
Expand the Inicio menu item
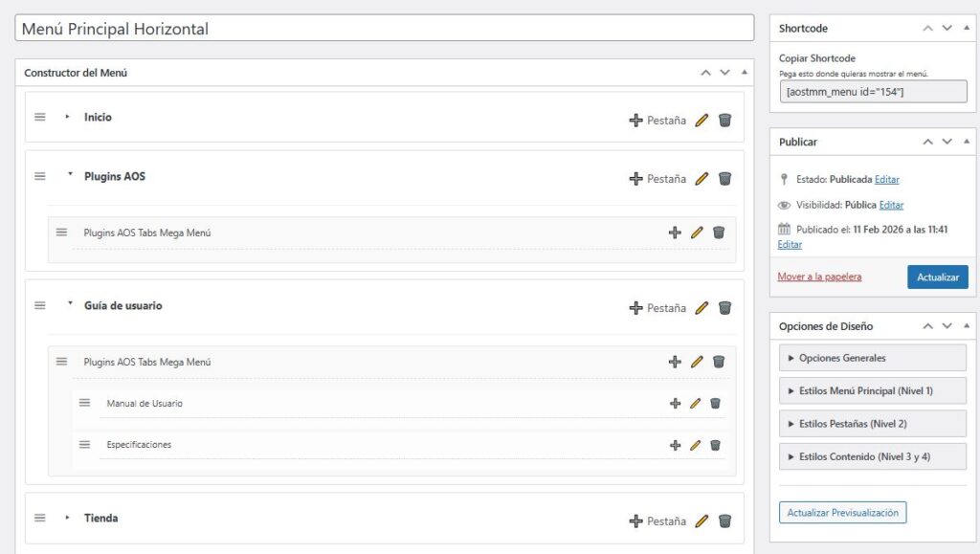(x=68, y=117)
